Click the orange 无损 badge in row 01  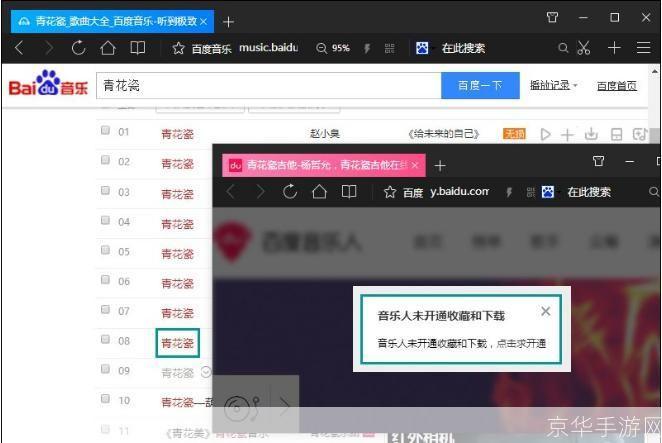[514, 134]
